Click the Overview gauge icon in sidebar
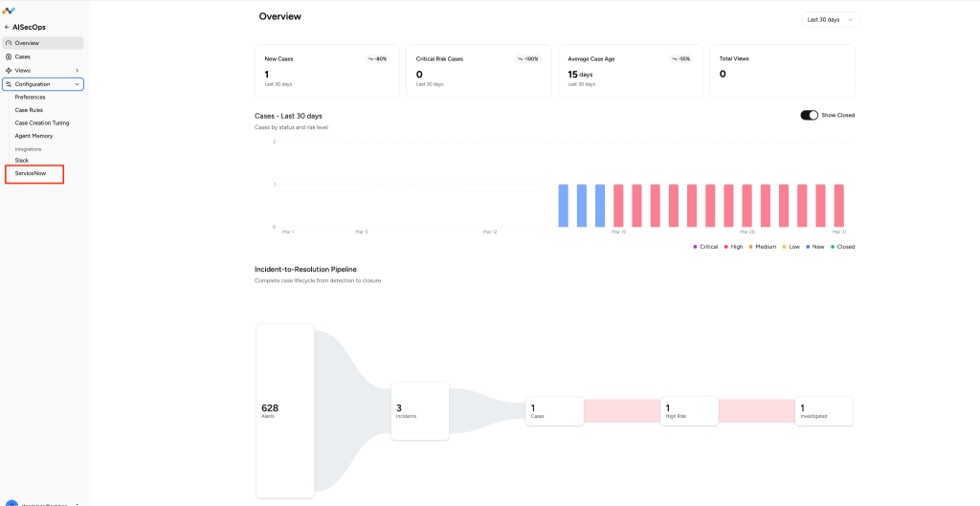Screen dimensions: 980x506 coord(9,43)
